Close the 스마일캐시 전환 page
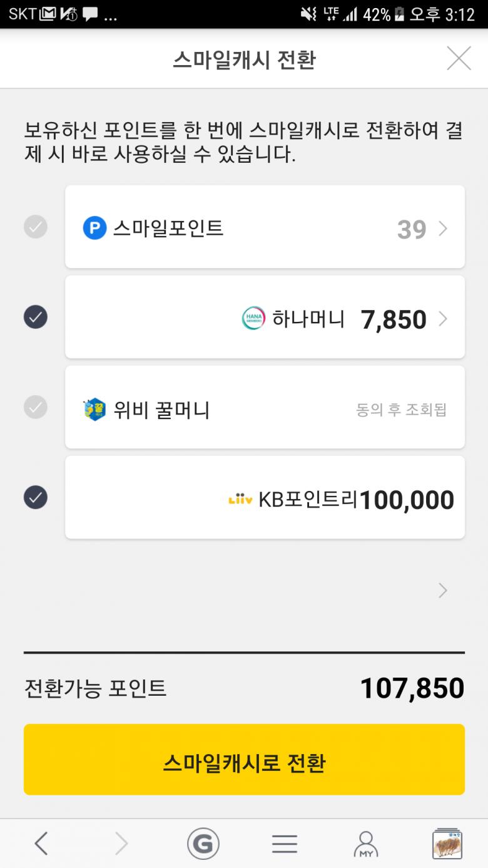 (x=459, y=59)
